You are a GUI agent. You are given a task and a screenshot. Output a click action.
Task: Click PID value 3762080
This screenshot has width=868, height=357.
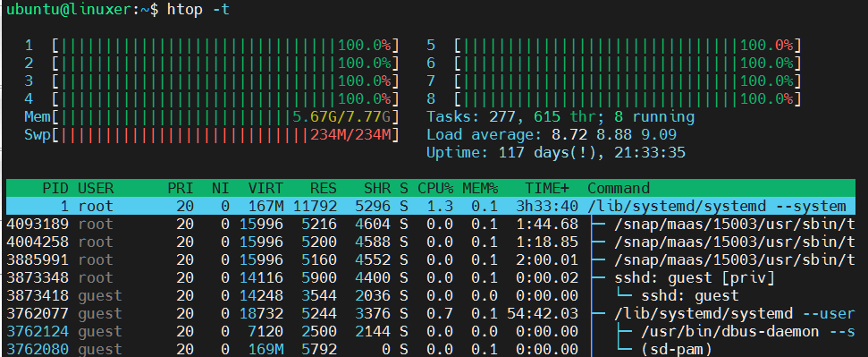pos(38,349)
